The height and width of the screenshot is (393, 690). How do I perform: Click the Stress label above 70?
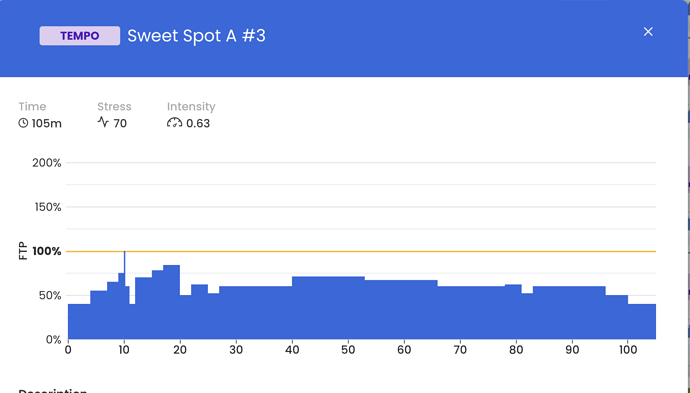click(x=114, y=107)
